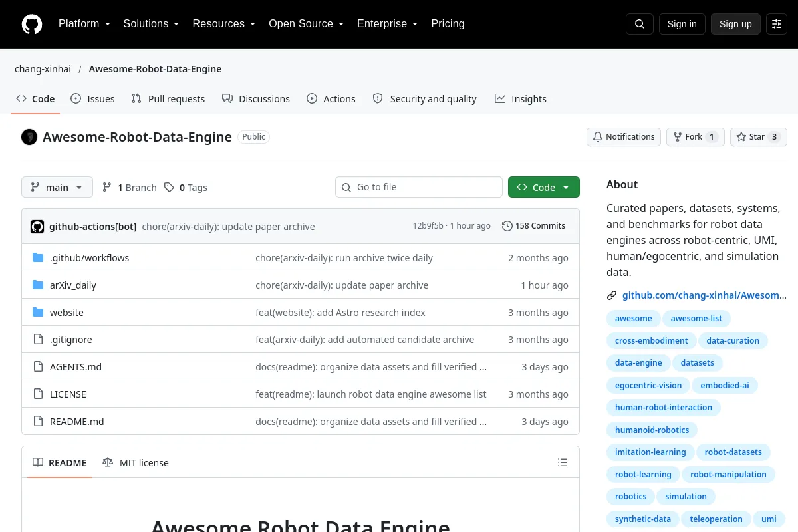Click the history clock icon by 158 Commits
Image resolution: width=798 pixels, height=532 pixels.
(507, 226)
